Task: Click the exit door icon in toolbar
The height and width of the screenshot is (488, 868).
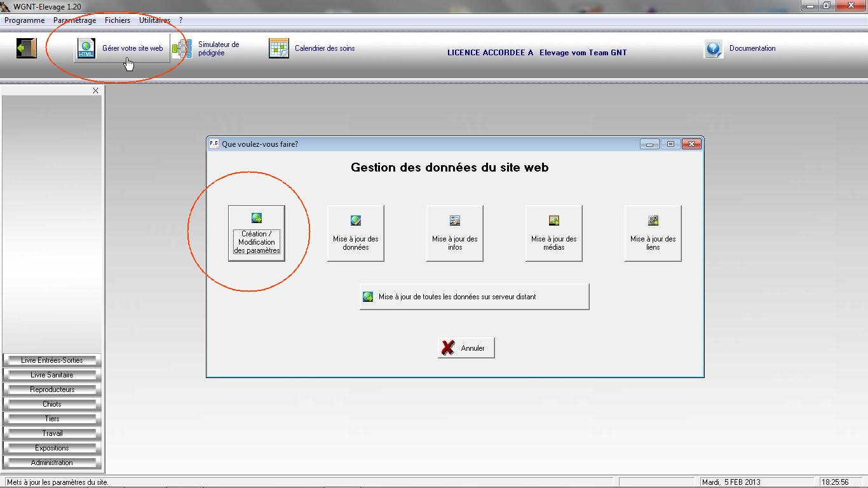Action: [26, 48]
